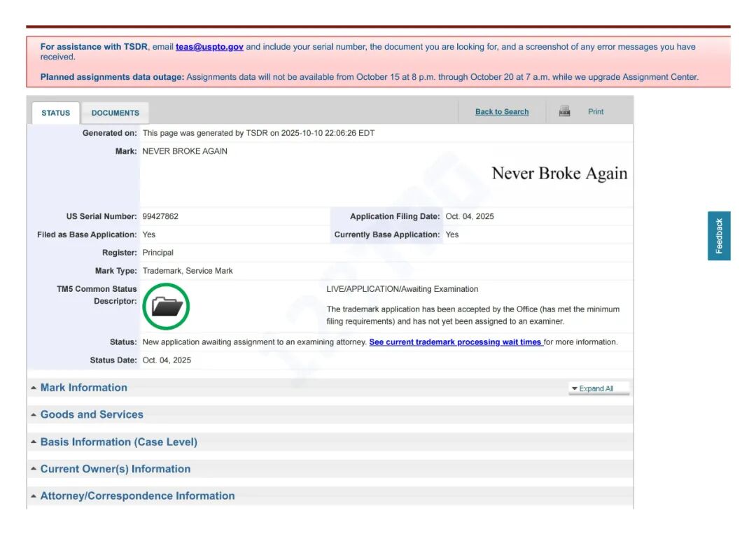756x534 pixels.
Task: Click the printer icon beside Print
Action: click(564, 111)
